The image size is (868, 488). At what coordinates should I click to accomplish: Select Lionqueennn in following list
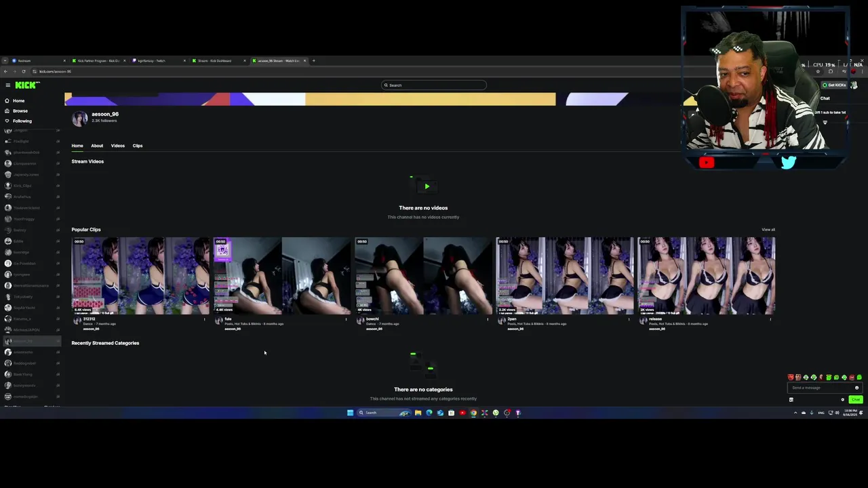pyautogui.click(x=31, y=163)
